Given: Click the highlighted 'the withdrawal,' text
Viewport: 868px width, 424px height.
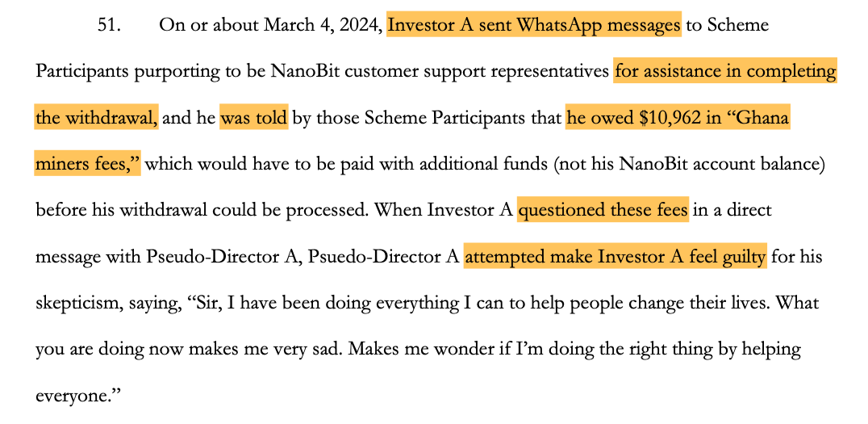Looking at the screenshot, I should (96, 117).
